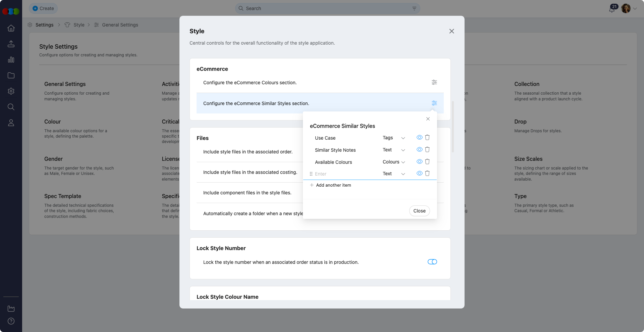Hide the Similar Style Notes item
644x332 pixels.
[419, 149]
